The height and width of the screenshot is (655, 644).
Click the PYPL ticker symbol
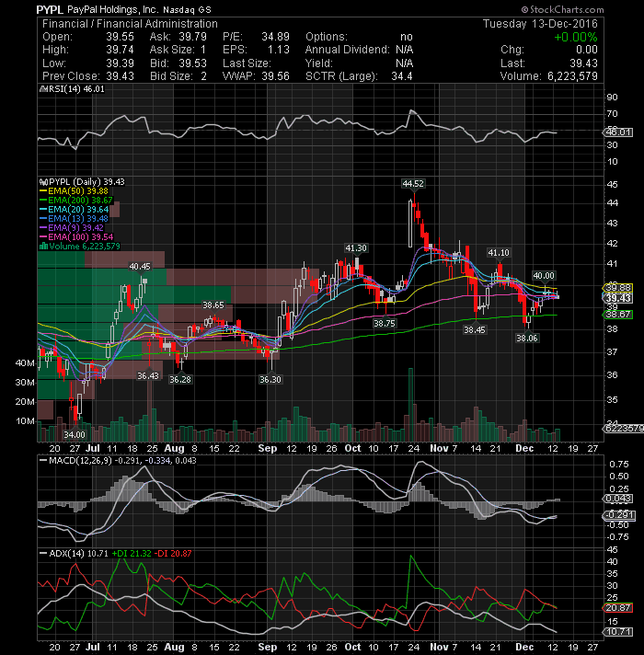[x=50, y=9]
